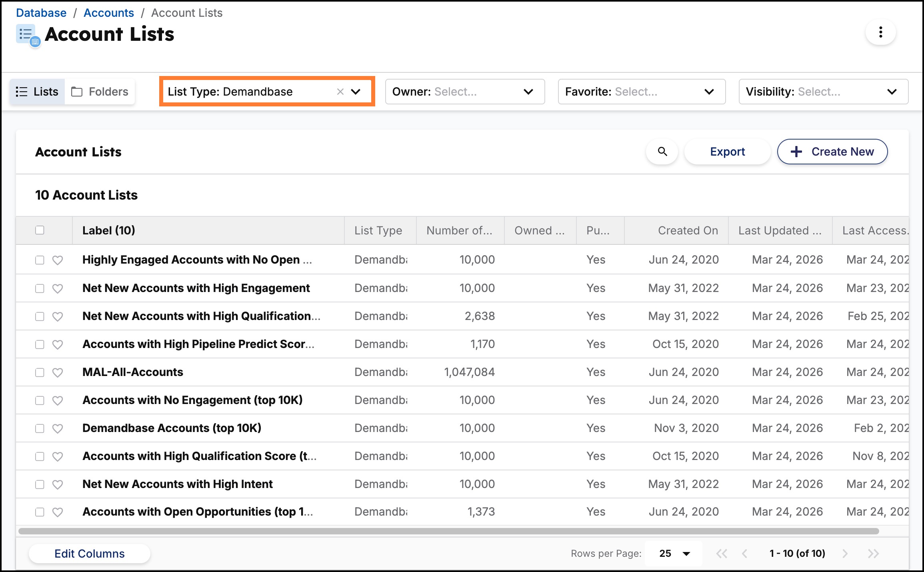Check the Accounts with High Qualification Score checkbox

(x=40, y=456)
